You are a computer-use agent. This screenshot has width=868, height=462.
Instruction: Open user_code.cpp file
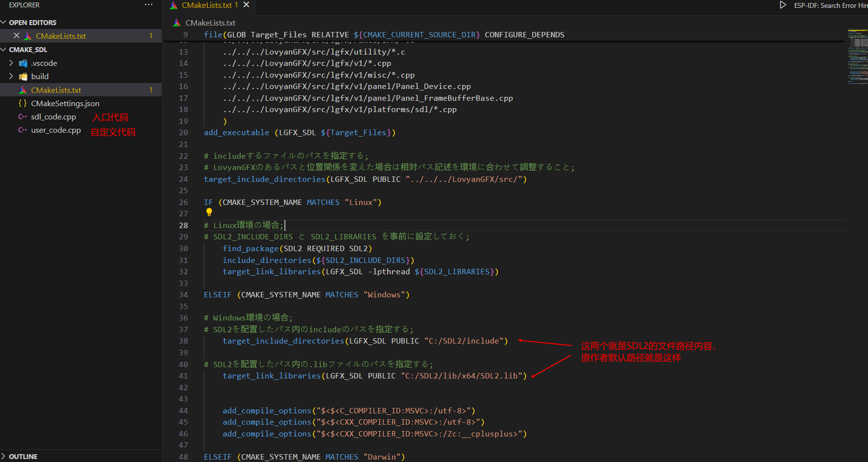click(56, 130)
